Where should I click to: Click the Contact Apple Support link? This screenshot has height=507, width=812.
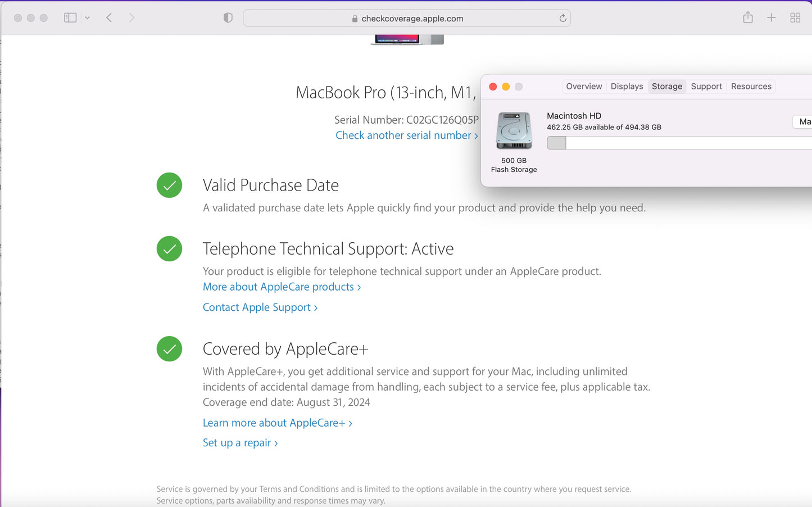[260, 307]
